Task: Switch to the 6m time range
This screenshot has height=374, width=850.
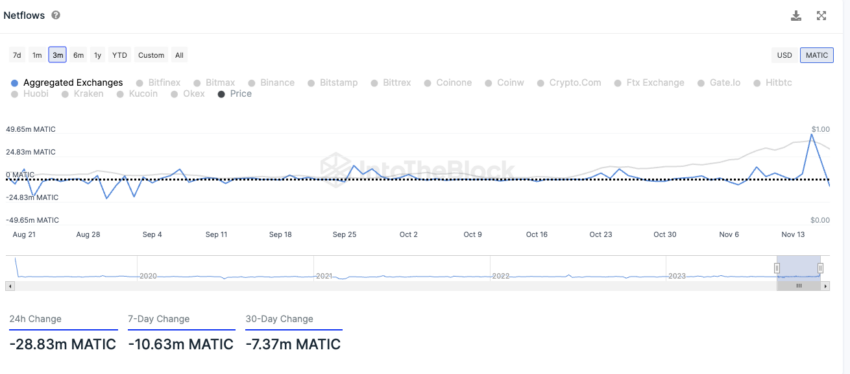Action: (x=79, y=55)
